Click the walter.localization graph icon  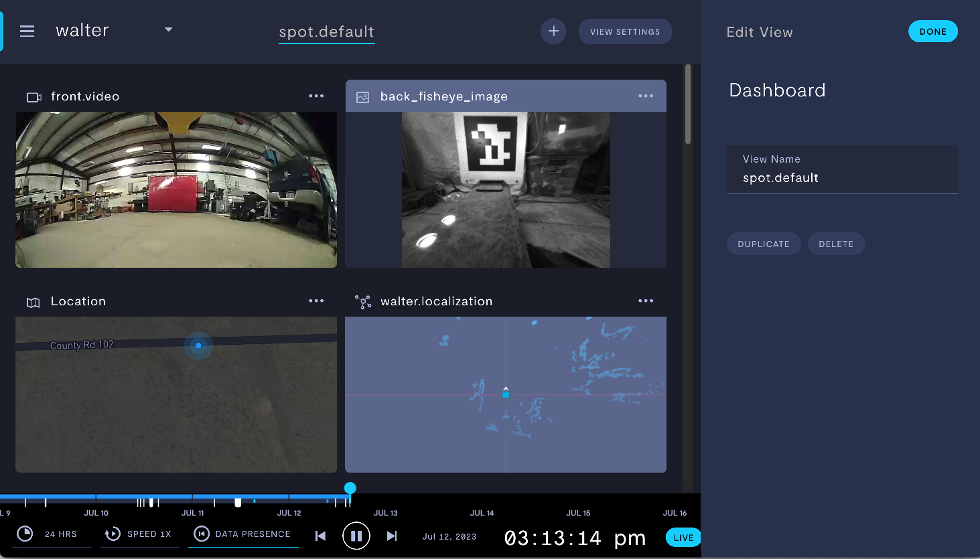pos(363,302)
